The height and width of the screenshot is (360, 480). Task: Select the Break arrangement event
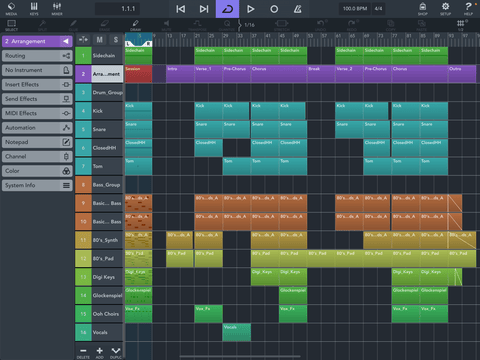(x=321, y=74)
